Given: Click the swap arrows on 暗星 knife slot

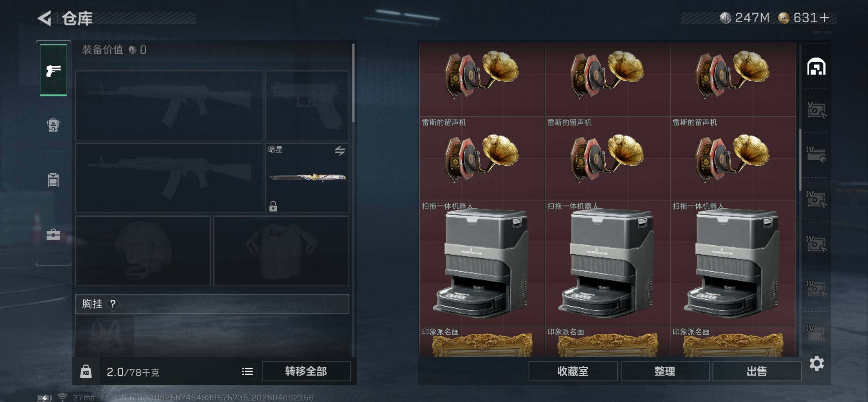Looking at the screenshot, I should tap(340, 151).
